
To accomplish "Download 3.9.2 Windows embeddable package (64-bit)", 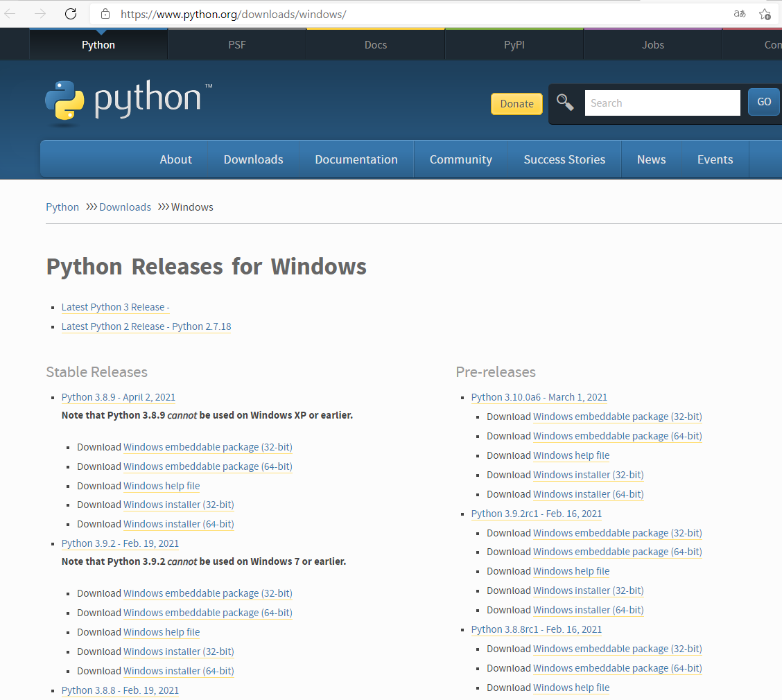I will [207, 613].
